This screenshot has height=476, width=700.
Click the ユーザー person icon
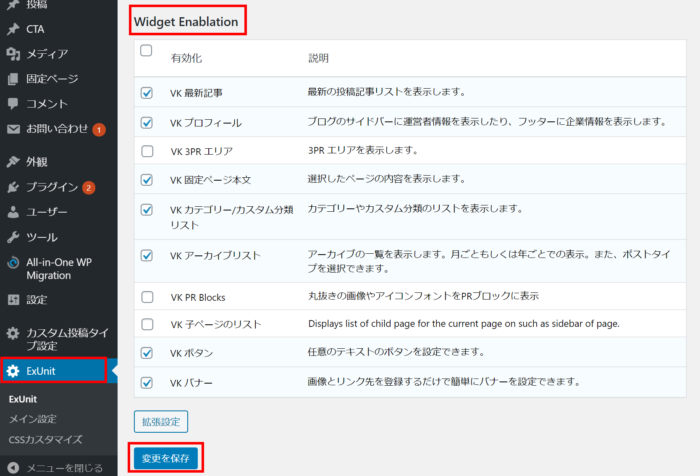tap(13, 212)
